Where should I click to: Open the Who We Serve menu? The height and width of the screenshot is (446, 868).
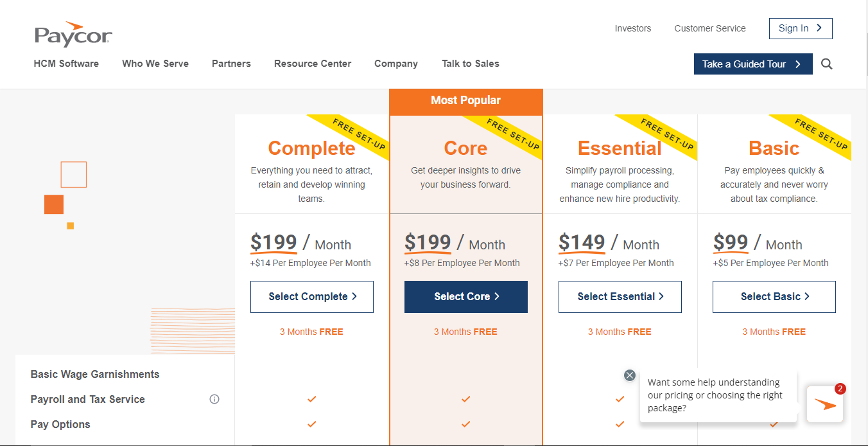(x=155, y=64)
